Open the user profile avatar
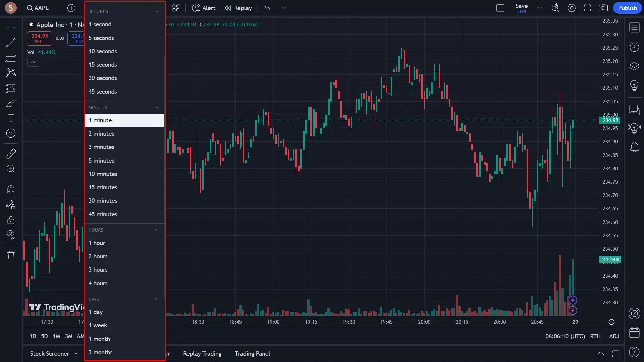The width and height of the screenshot is (644, 362). pyautogui.click(x=11, y=8)
